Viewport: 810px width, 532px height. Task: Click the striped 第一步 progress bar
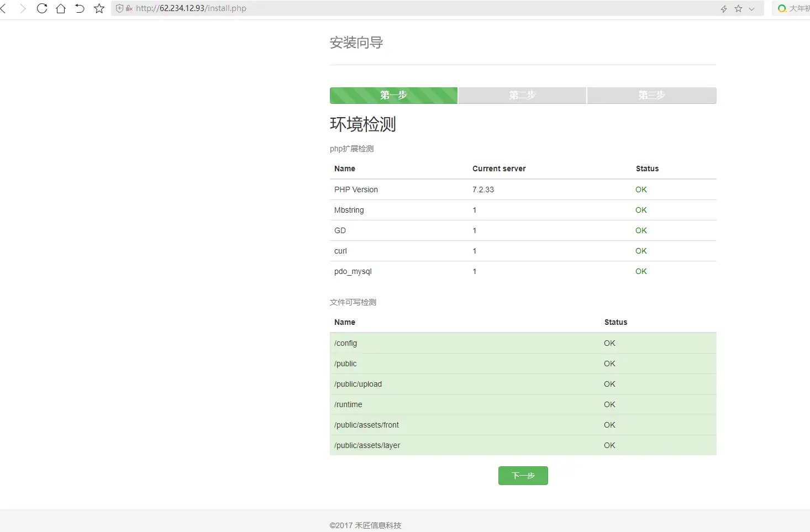[x=393, y=95]
